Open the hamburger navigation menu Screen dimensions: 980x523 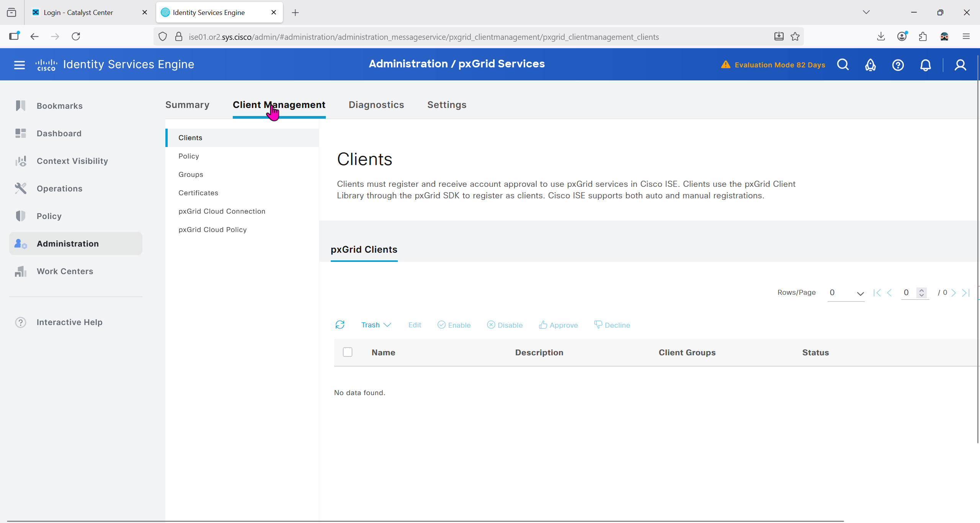(x=19, y=65)
